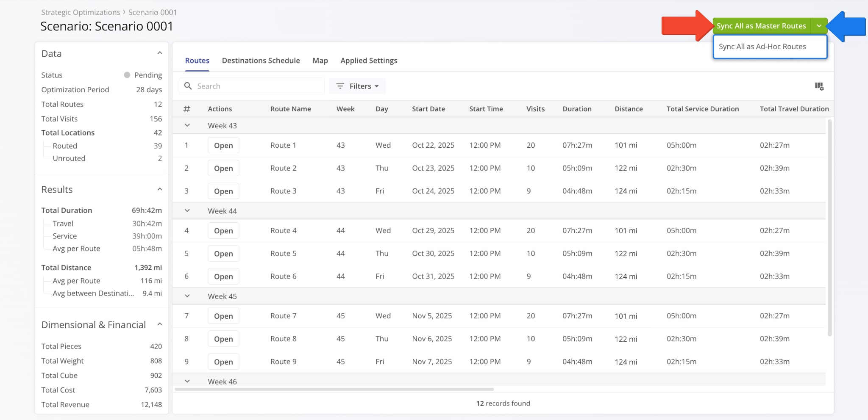
Task: Open the Map tab
Action: pos(320,61)
